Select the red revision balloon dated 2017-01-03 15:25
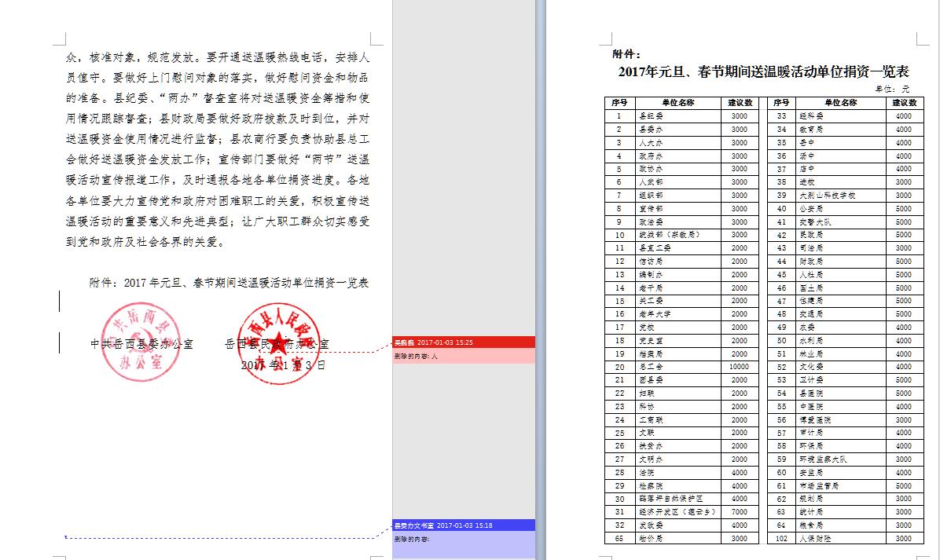The image size is (940, 560). [464, 342]
